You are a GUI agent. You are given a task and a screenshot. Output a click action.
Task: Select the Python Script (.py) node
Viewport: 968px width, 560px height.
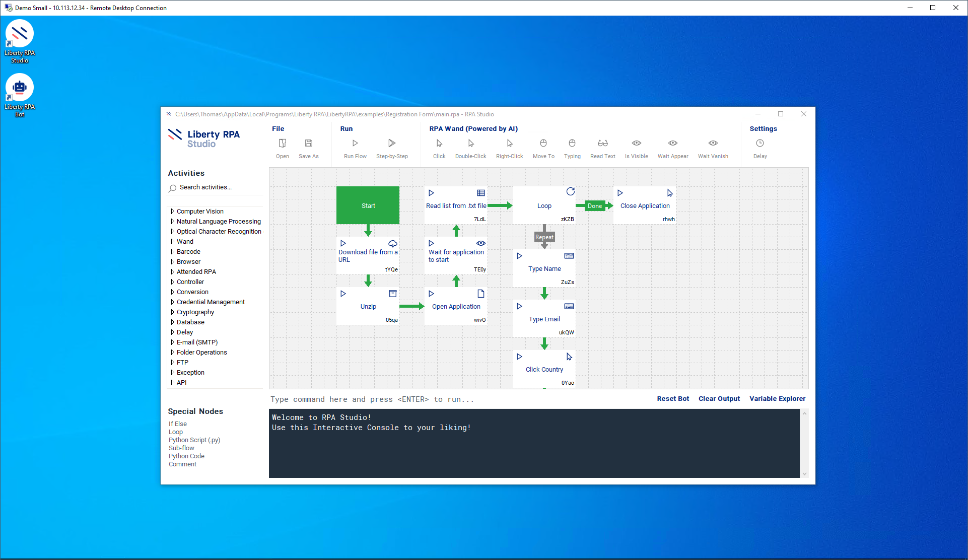(194, 440)
